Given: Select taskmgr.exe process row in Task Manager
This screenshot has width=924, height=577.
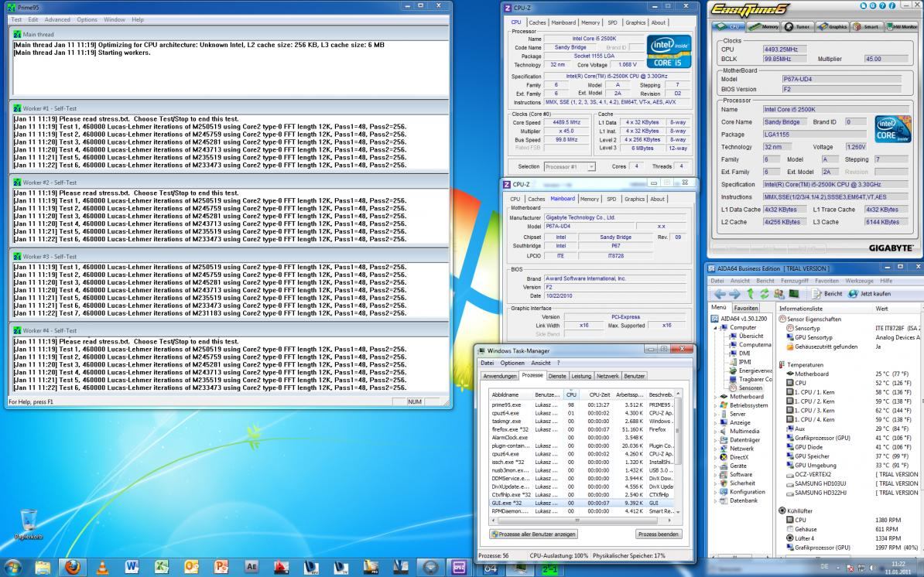Looking at the screenshot, I should pos(582,422).
